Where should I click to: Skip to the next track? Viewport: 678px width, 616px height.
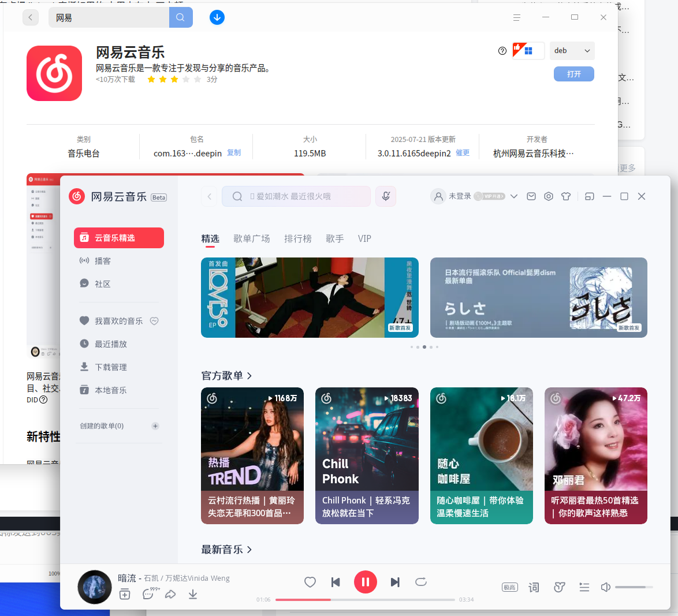pos(395,583)
